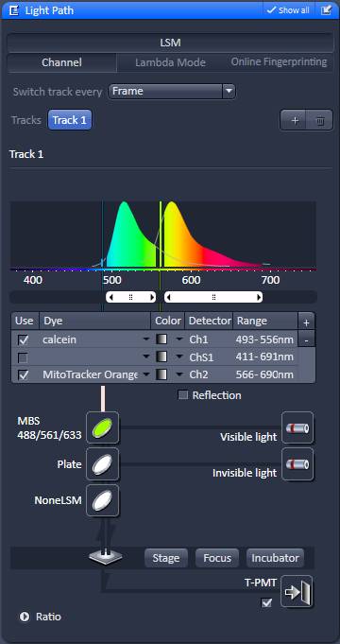
Task: Open the ChS1 row dye dropdown arrow
Action: coord(146,357)
